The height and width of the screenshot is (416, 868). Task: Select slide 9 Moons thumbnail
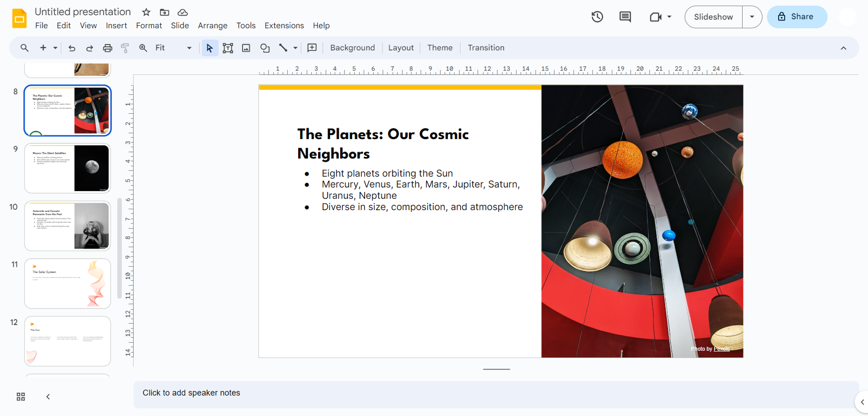click(x=68, y=168)
